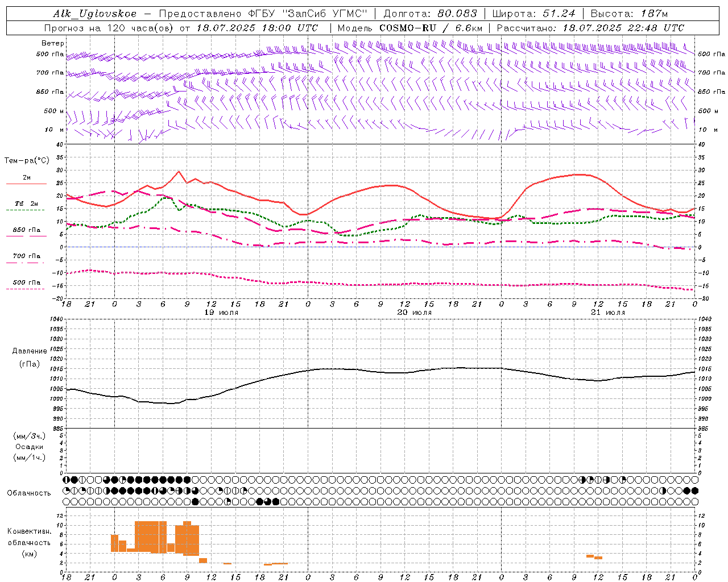
Task: Click the "Конвективн." convective cloud label
Action: 30,531
